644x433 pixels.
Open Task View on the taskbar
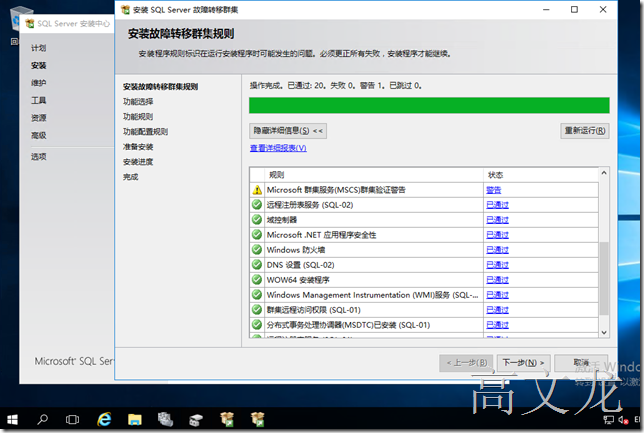point(72,419)
